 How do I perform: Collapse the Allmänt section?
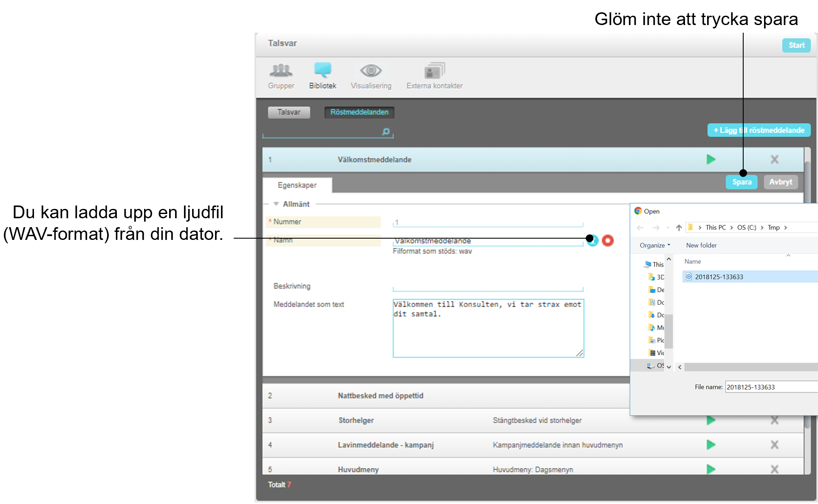(276, 204)
